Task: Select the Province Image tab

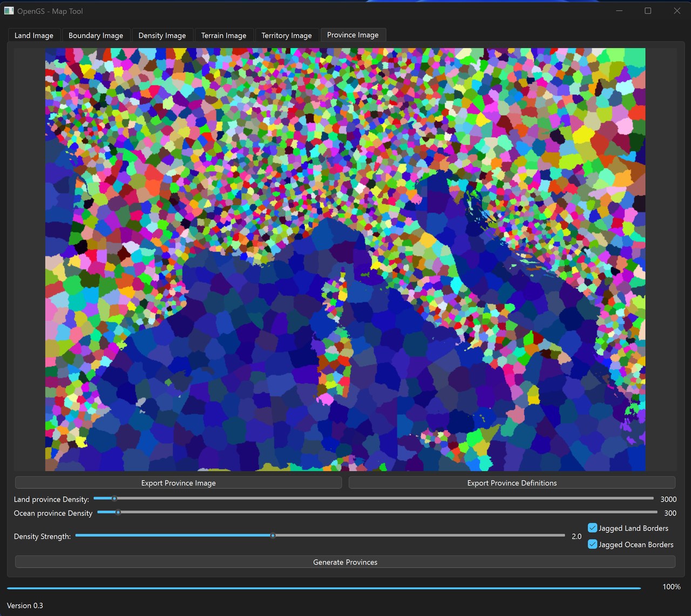Action: click(x=353, y=34)
